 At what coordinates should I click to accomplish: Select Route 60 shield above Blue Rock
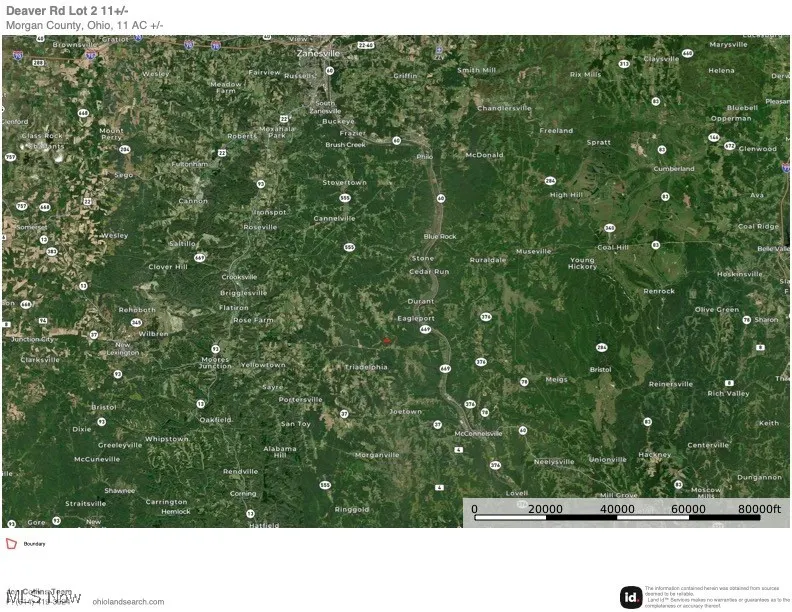point(440,198)
